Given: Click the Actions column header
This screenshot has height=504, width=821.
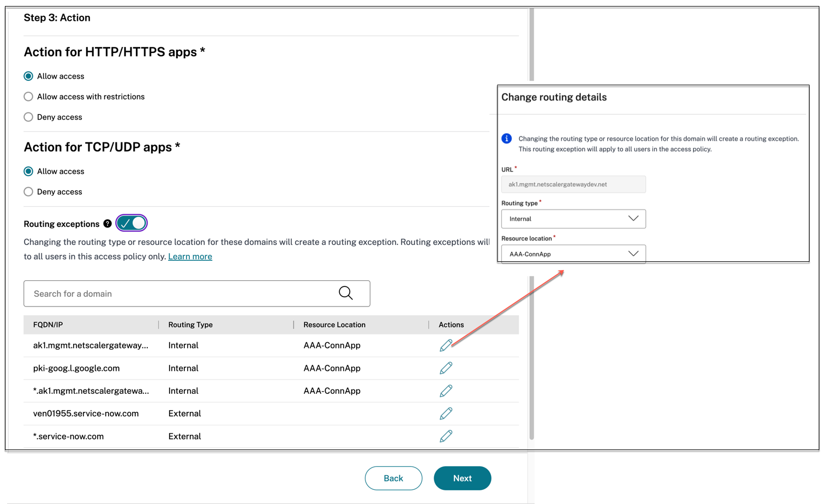Looking at the screenshot, I should pyautogui.click(x=451, y=325).
